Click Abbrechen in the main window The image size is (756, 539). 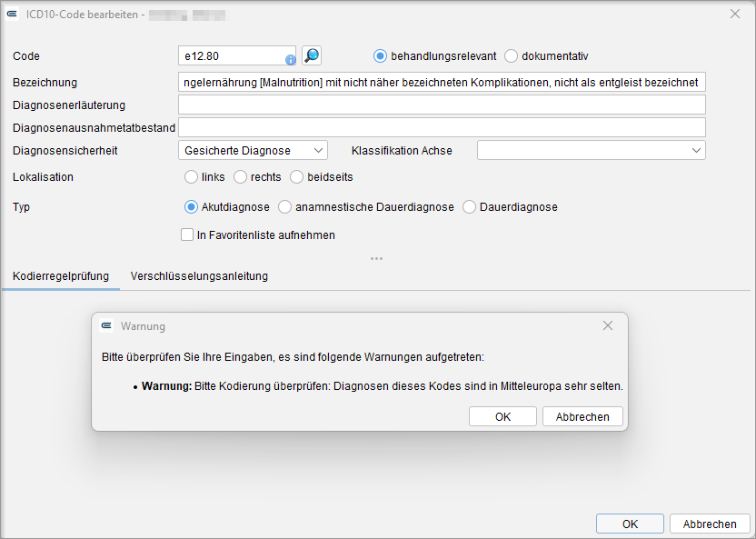[x=710, y=524]
